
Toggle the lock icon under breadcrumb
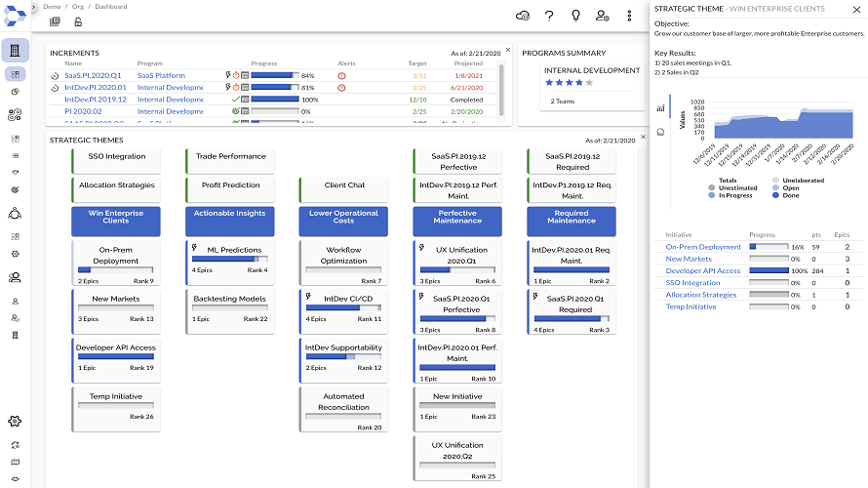[x=78, y=21]
